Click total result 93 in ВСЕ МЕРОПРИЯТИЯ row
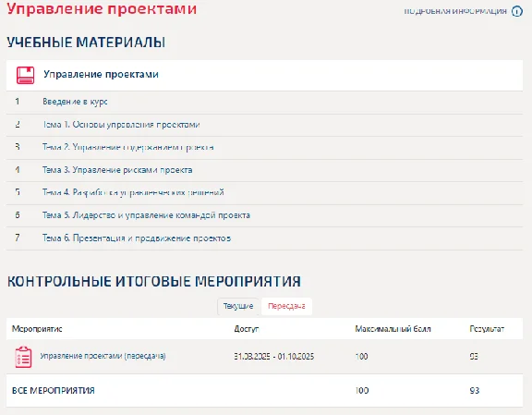This screenshot has width=532, height=415. click(x=475, y=391)
